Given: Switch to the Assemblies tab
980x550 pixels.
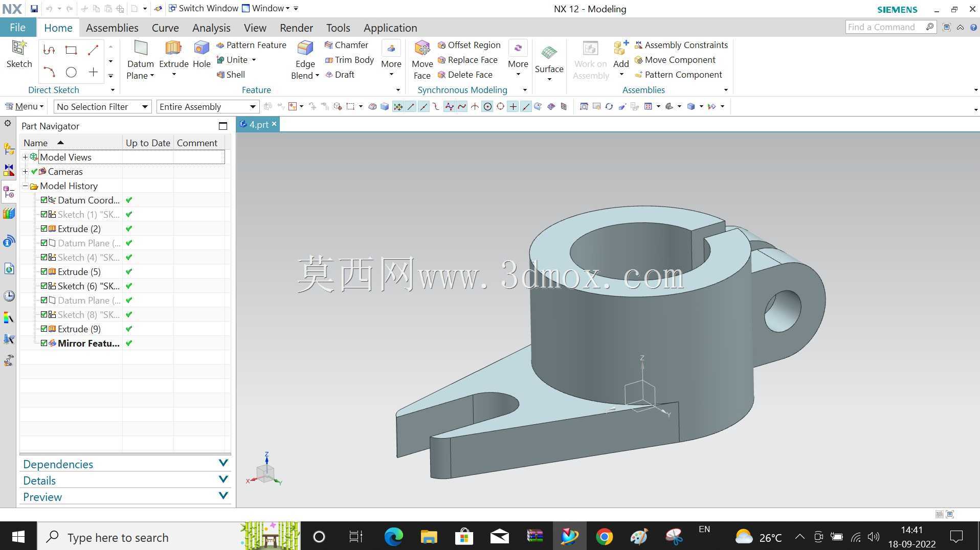Looking at the screenshot, I should click(112, 28).
